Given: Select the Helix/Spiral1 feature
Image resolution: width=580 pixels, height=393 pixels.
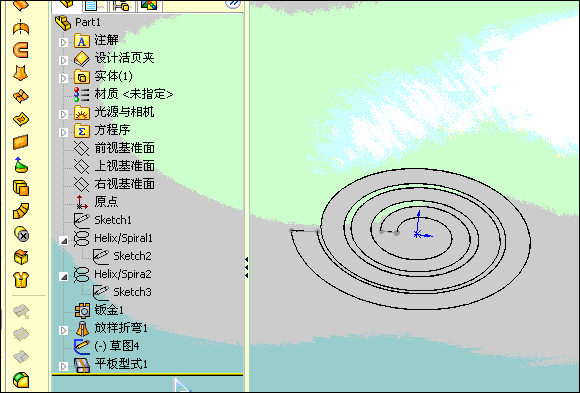Looking at the screenshot, I should tap(113, 238).
